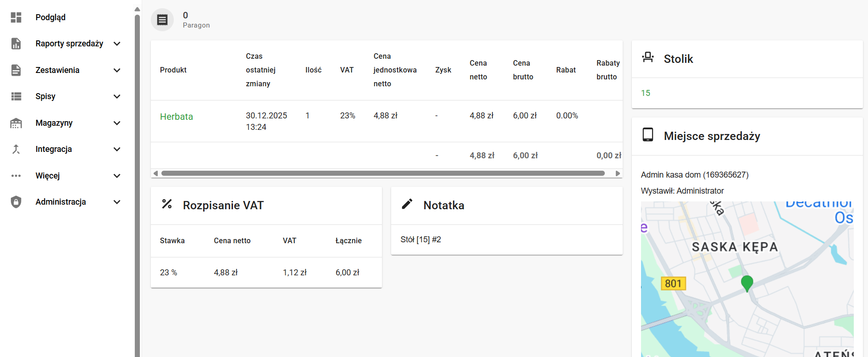Open table number 15 link
Screen dimensions: 868x357
(645, 93)
